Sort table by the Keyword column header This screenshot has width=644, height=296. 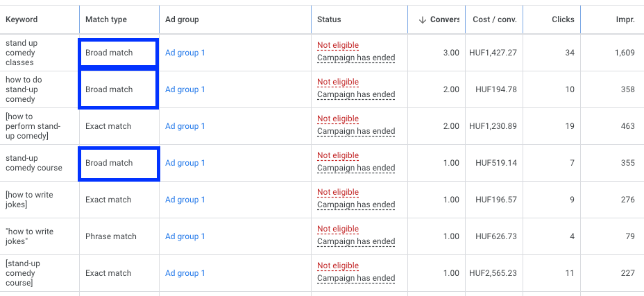[22, 19]
